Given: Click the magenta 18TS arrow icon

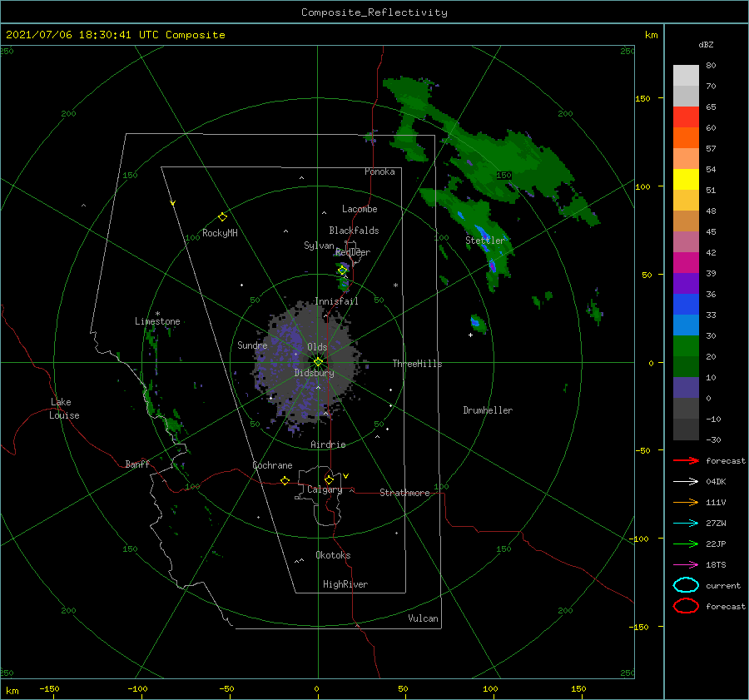Looking at the screenshot, I should tap(686, 565).
